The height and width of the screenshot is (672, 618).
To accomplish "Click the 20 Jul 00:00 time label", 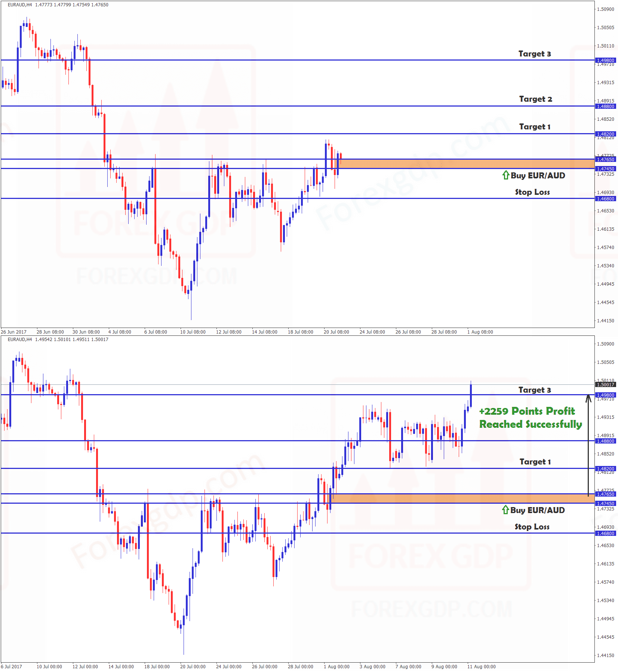I will tap(193, 666).
